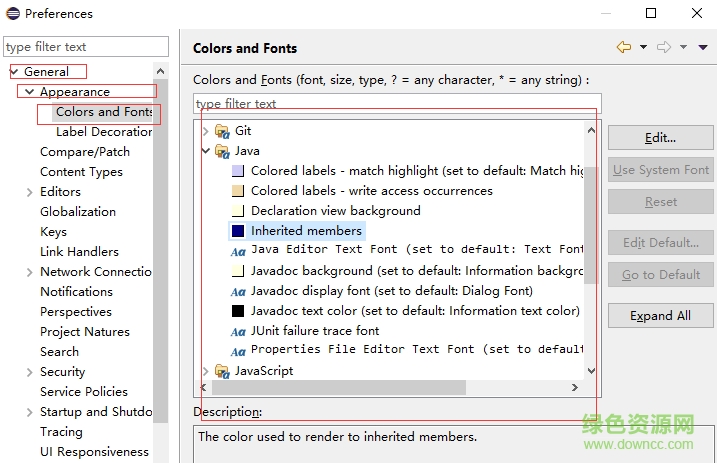
Task: Click the Expand All button
Action: coord(659,316)
